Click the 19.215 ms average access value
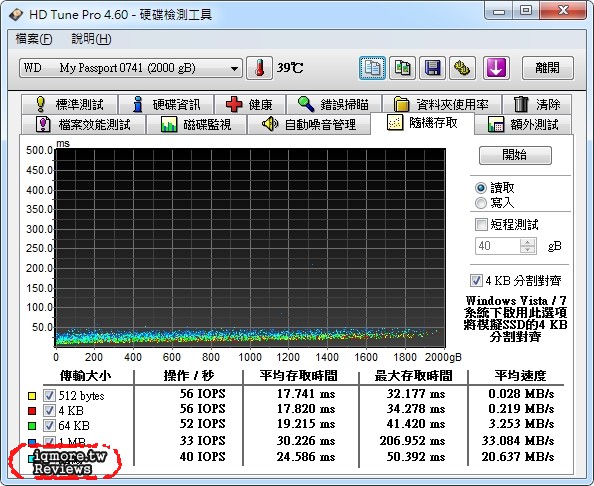This screenshot has width=594, height=486. 305,424
